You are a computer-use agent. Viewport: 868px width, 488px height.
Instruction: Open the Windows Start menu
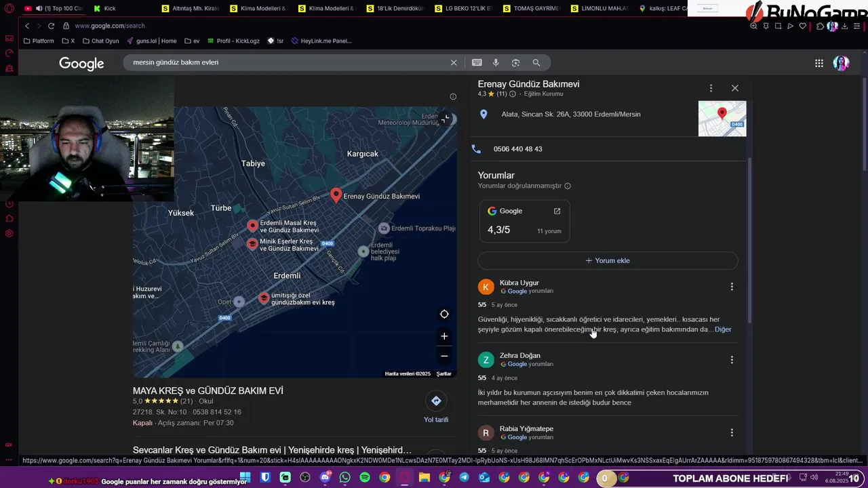point(245,478)
